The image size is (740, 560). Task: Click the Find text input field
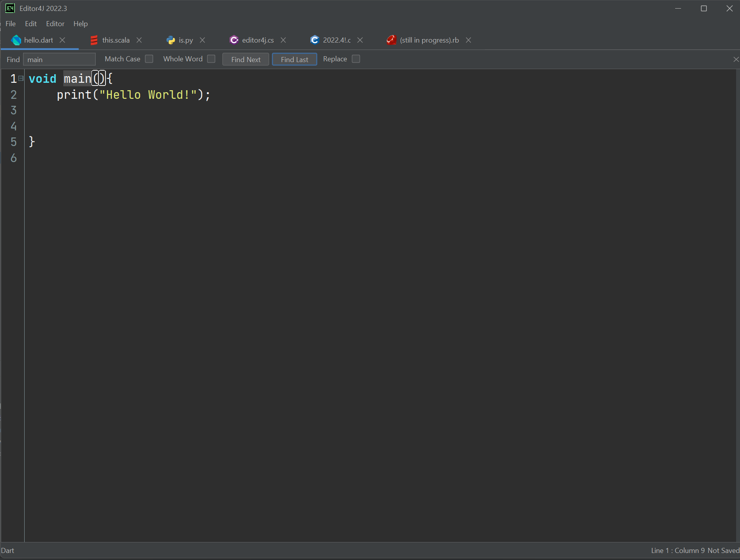(59, 59)
